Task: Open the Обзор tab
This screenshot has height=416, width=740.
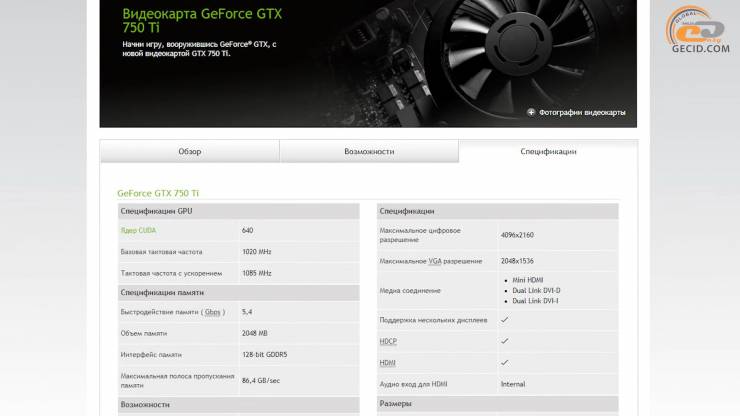Action: pyautogui.click(x=189, y=151)
